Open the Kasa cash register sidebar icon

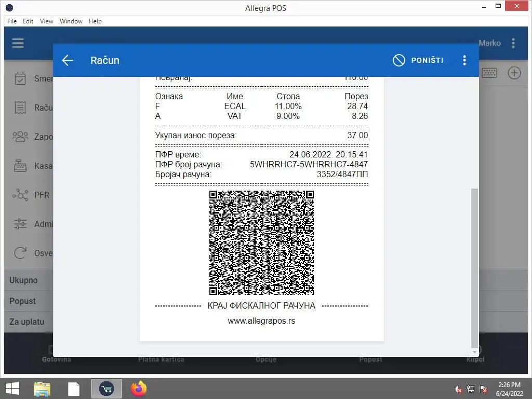click(20, 166)
